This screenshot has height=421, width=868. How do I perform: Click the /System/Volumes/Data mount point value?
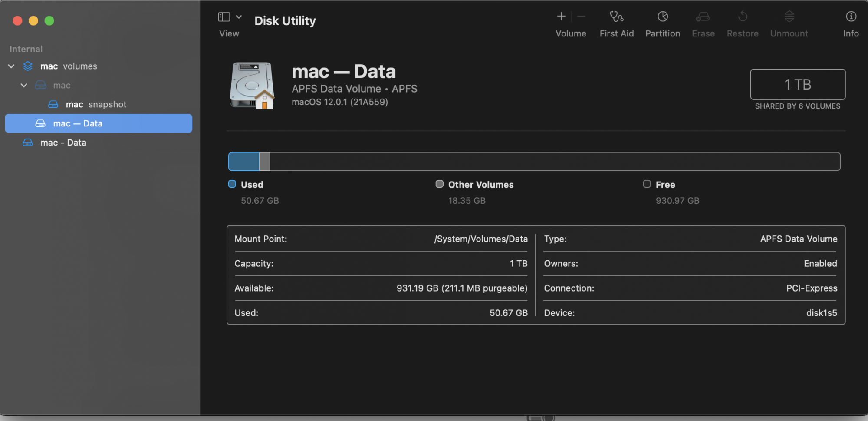point(481,239)
